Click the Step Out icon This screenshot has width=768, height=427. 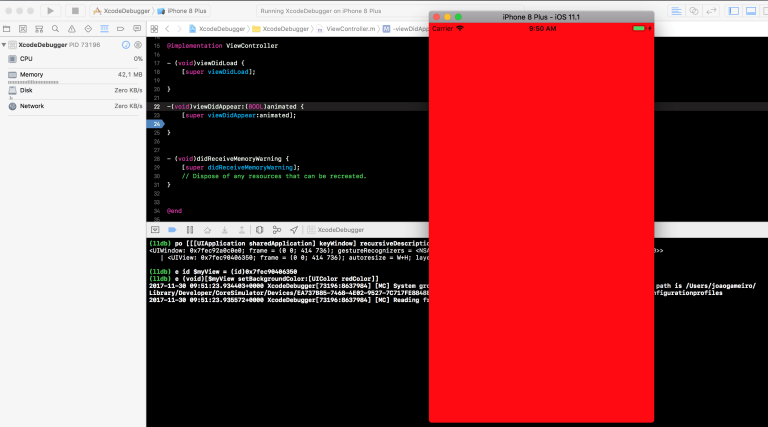pyautogui.click(x=242, y=230)
